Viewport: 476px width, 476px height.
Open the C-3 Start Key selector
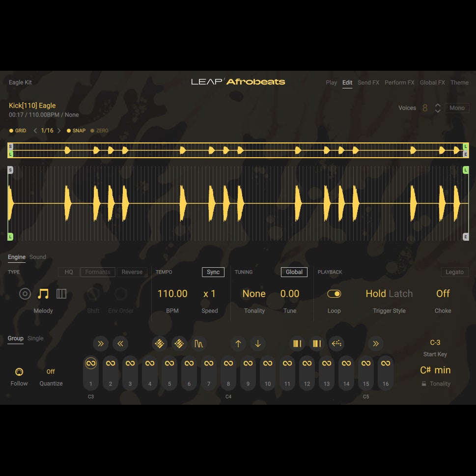tap(435, 342)
